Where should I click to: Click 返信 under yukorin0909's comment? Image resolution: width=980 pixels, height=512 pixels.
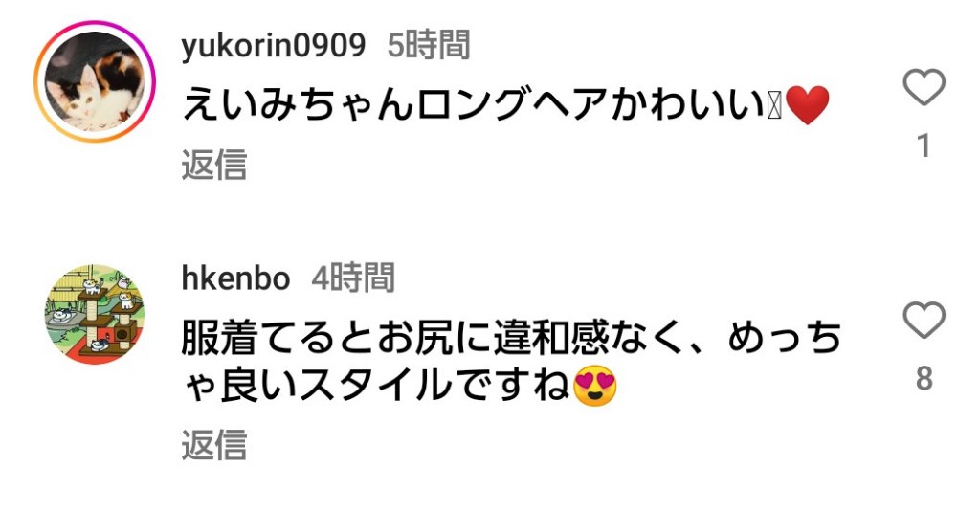coord(214,165)
